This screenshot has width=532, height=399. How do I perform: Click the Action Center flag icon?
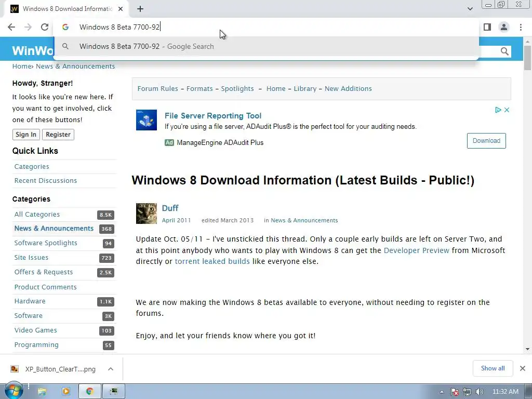click(x=454, y=392)
